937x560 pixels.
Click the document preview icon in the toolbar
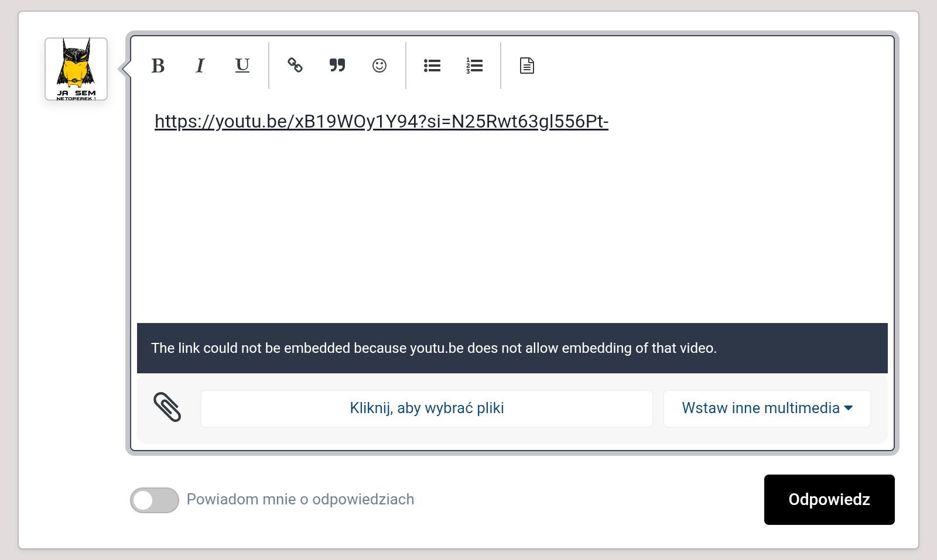(526, 66)
